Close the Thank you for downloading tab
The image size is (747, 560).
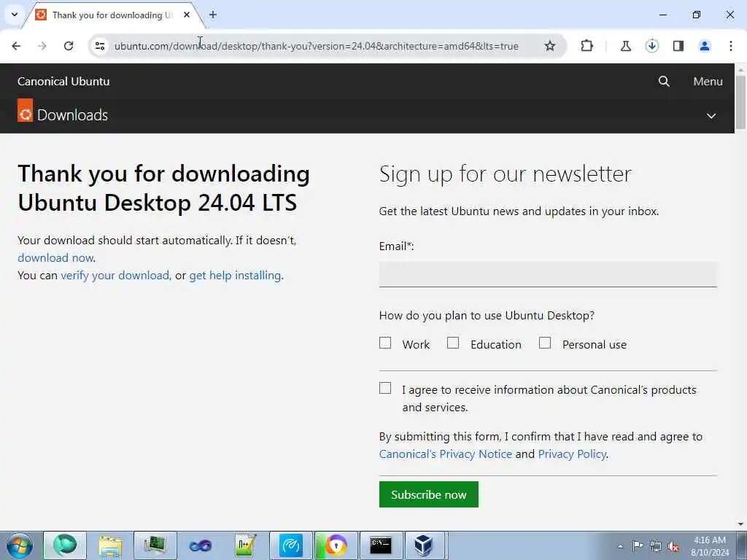tap(187, 15)
